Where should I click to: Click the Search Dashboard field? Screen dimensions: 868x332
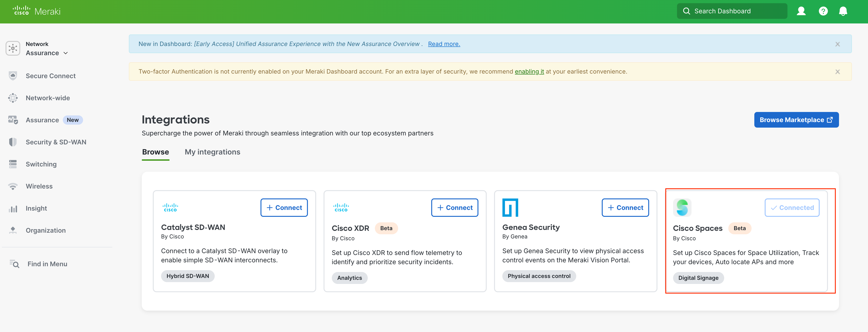(x=732, y=11)
